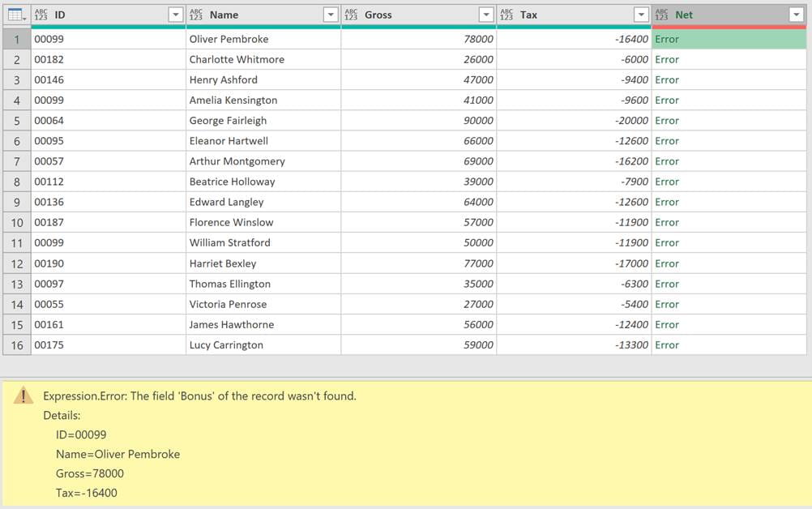
Task: Select the name cell Victoria Penrose
Action: coord(263,304)
